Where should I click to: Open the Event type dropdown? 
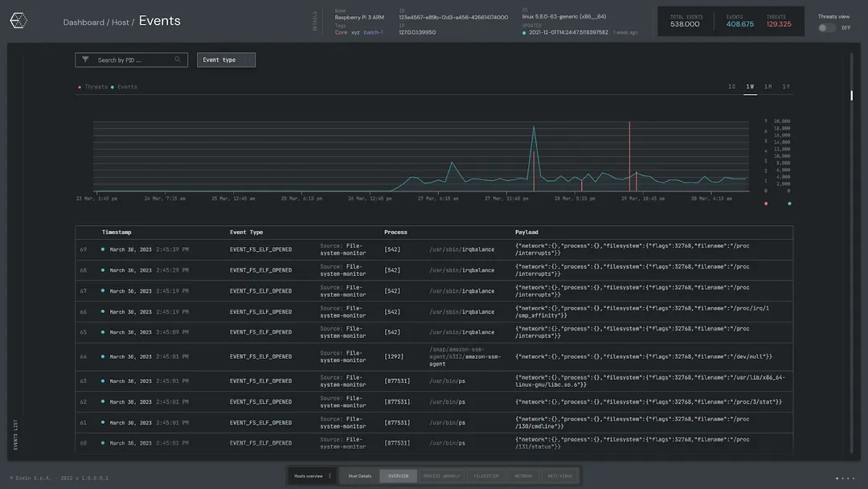[x=226, y=59]
